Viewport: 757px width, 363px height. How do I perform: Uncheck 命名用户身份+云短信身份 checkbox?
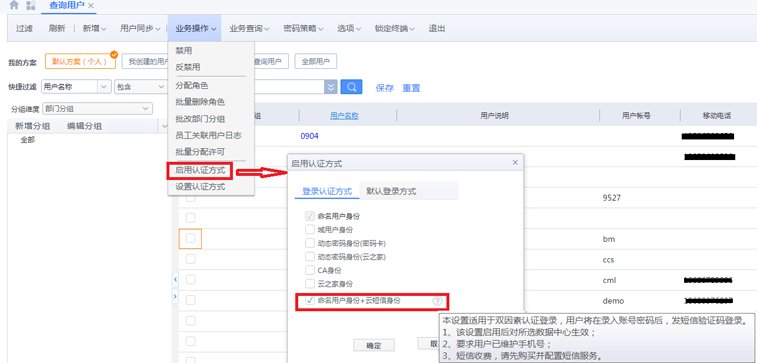[309, 301]
